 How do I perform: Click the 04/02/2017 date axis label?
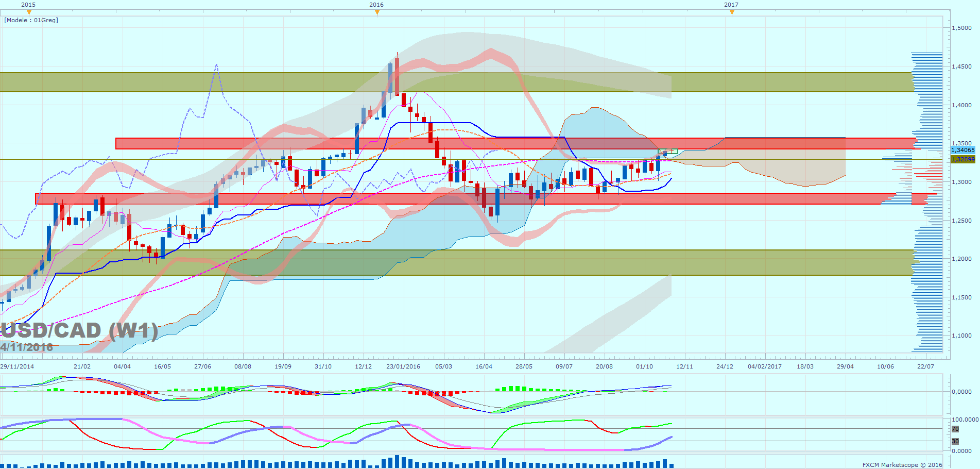pos(765,366)
